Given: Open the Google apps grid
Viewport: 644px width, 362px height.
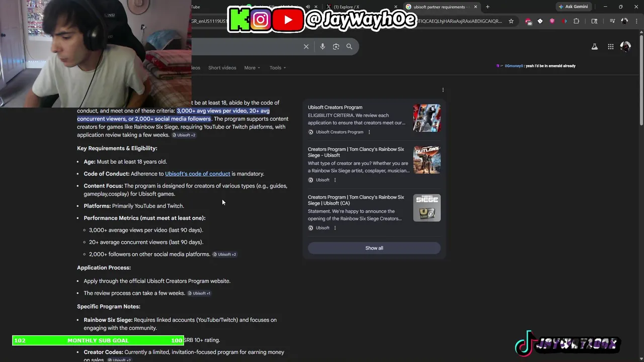Looking at the screenshot, I should (x=610, y=46).
